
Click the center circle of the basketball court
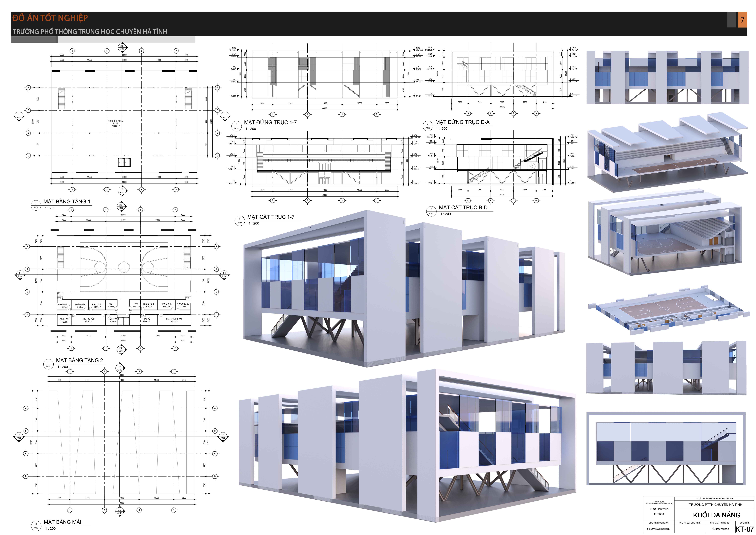pos(124,267)
